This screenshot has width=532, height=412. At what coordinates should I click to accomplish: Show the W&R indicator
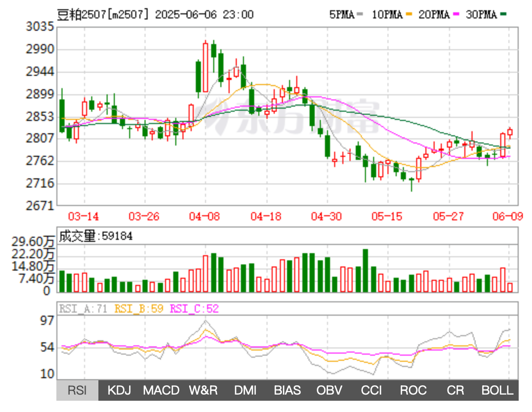point(203,390)
